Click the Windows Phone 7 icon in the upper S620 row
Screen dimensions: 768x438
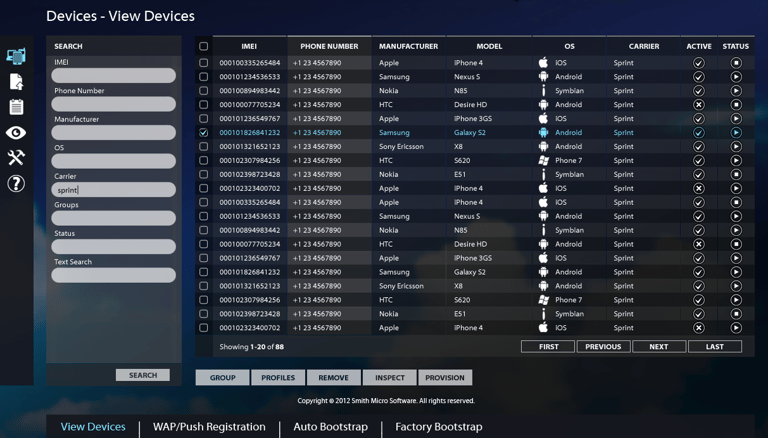pyautogui.click(x=543, y=160)
